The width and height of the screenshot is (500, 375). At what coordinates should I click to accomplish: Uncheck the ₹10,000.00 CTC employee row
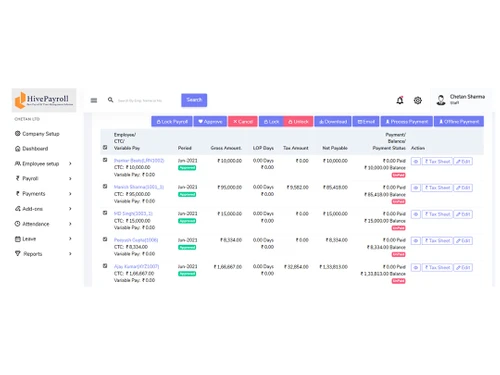tap(105, 160)
